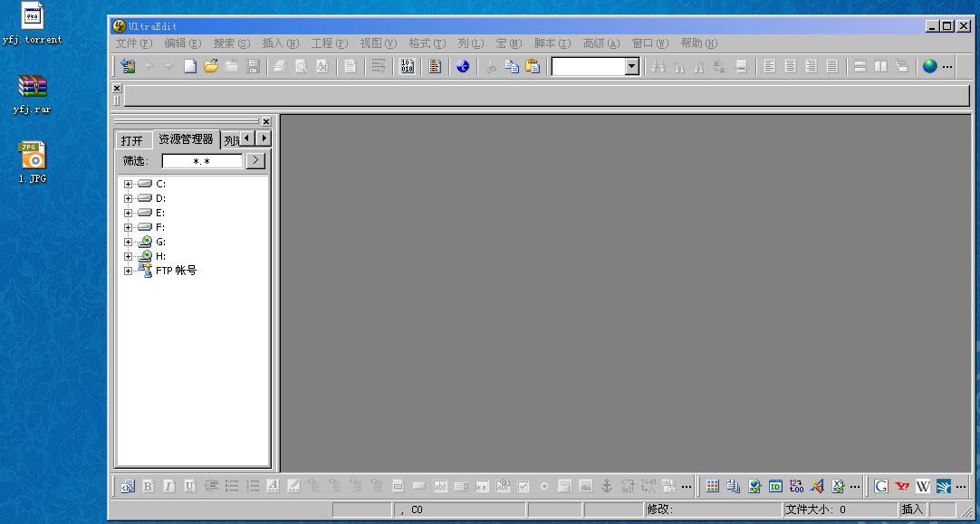Switch to the 资源管理器 tab

click(187, 139)
